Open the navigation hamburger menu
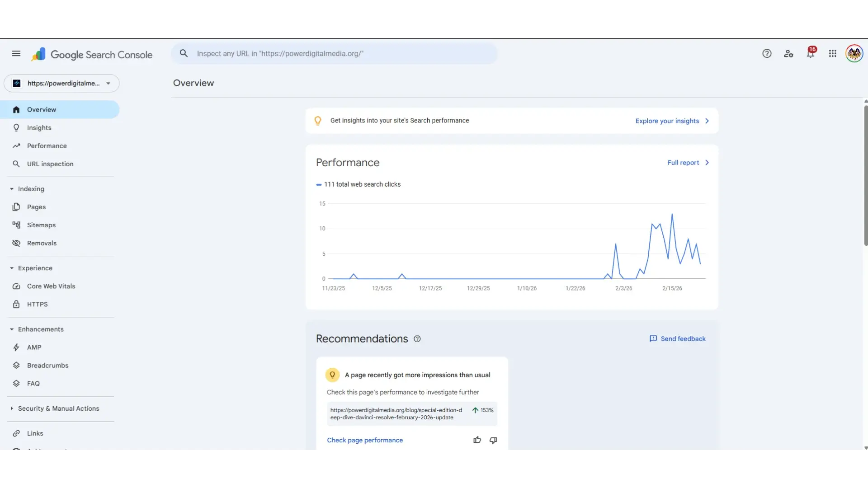This screenshot has width=868, height=488. coord(16,53)
